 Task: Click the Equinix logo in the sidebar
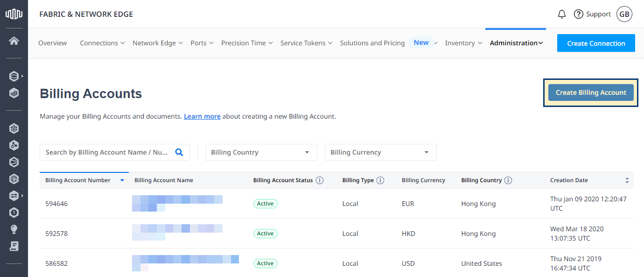pyautogui.click(x=14, y=14)
